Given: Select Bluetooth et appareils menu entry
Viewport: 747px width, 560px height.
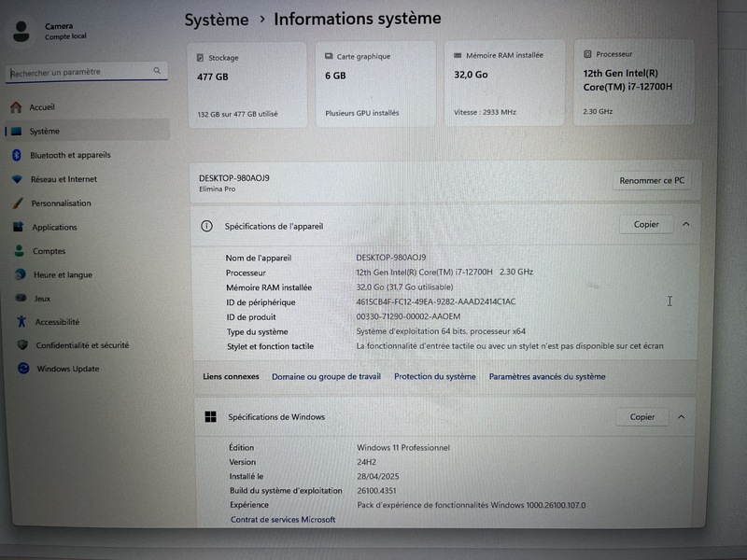Looking at the screenshot, I should click(88, 155).
